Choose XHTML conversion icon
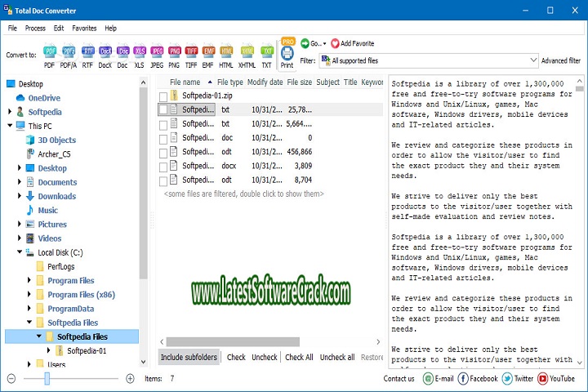 coord(247,51)
